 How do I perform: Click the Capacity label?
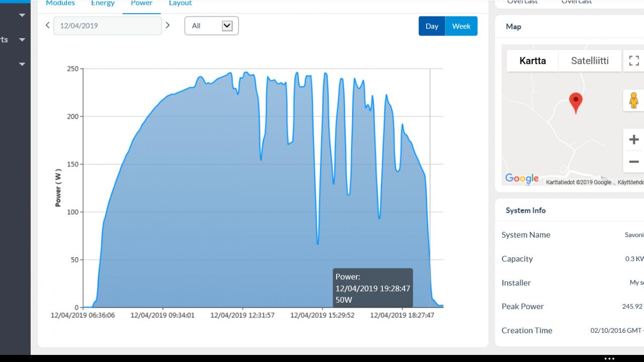(517, 259)
